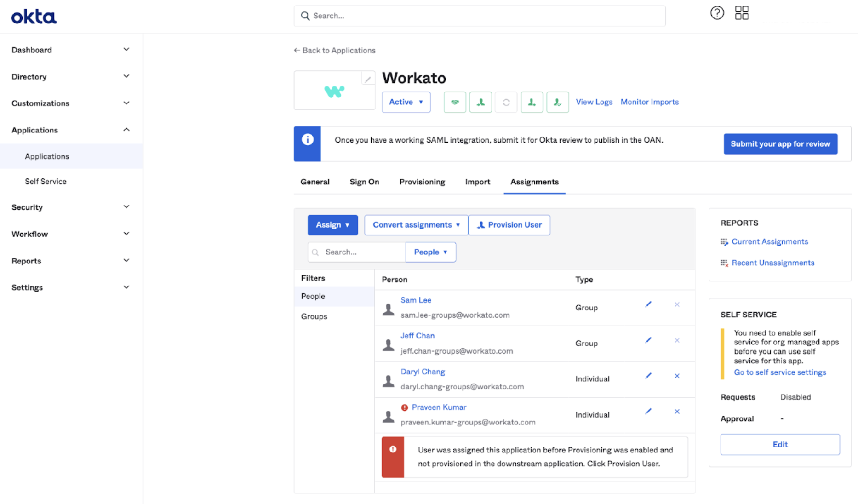The height and width of the screenshot is (504, 858).
Task: Expand the Security sidebar section
Action: click(x=70, y=207)
